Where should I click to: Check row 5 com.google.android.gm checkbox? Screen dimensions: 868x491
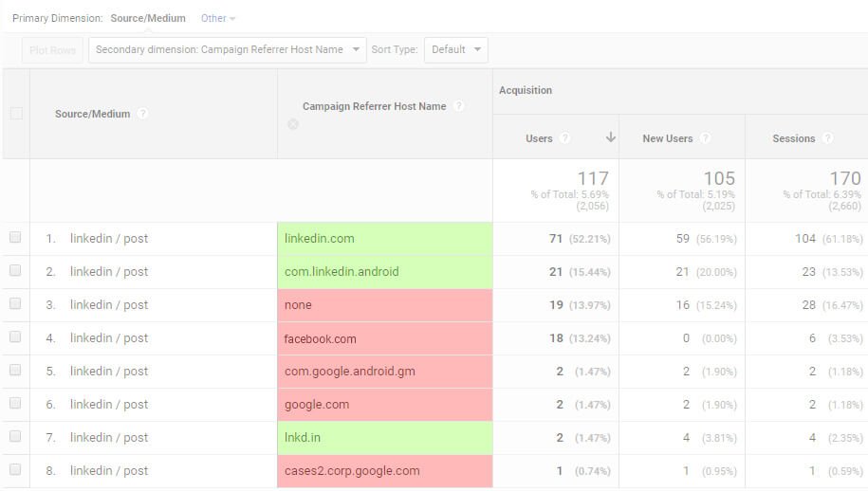coord(15,370)
